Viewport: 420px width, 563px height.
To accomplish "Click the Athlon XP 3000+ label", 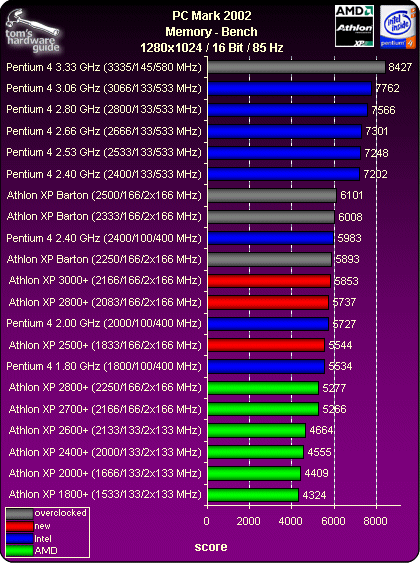I will click(105, 280).
